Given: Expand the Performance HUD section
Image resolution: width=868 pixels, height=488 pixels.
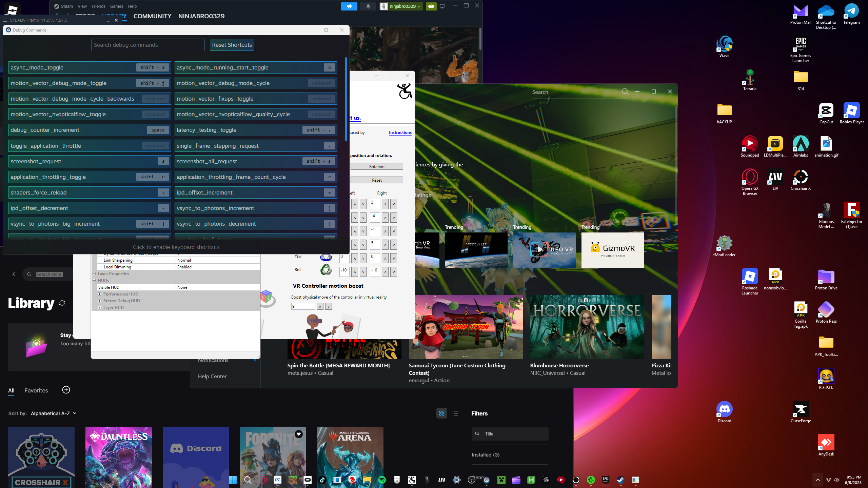Looking at the screenshot, I should [x=99, y=294].
